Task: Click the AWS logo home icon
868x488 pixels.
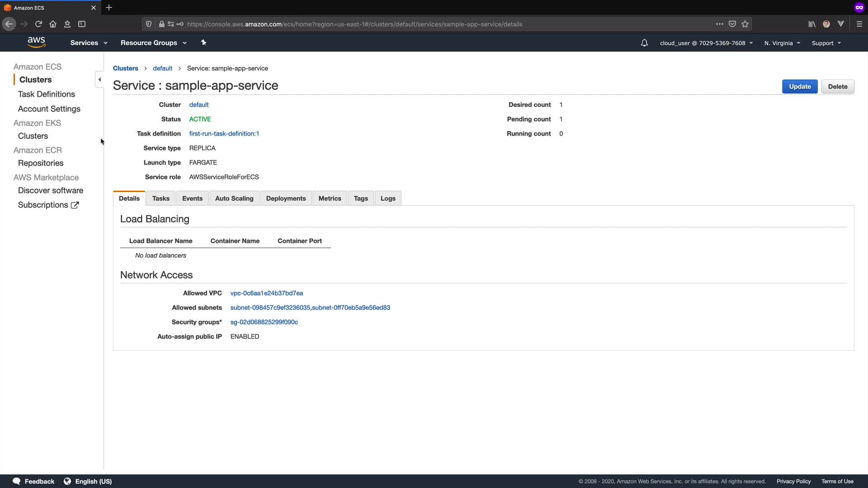Action: pos(36,42)
